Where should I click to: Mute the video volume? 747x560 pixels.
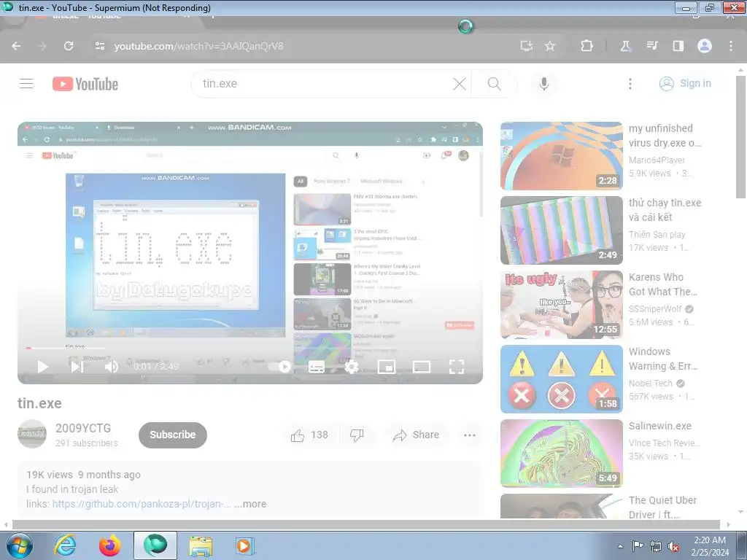pos(112,367)
